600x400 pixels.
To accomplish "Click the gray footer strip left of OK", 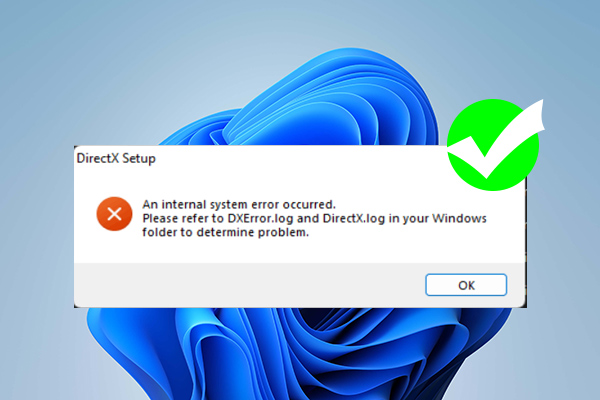I will coord(249,285).
